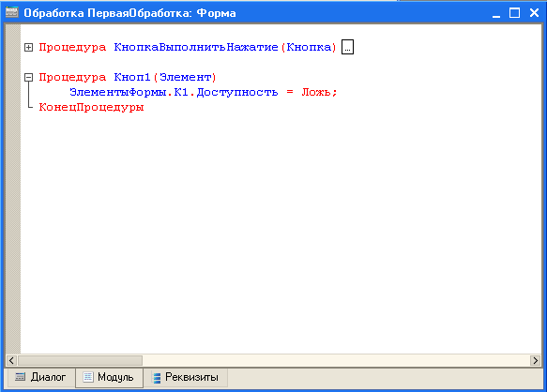
Task: Expand the КнопкаВыполнитьНажатие procedure block
Action: point(28,47)
